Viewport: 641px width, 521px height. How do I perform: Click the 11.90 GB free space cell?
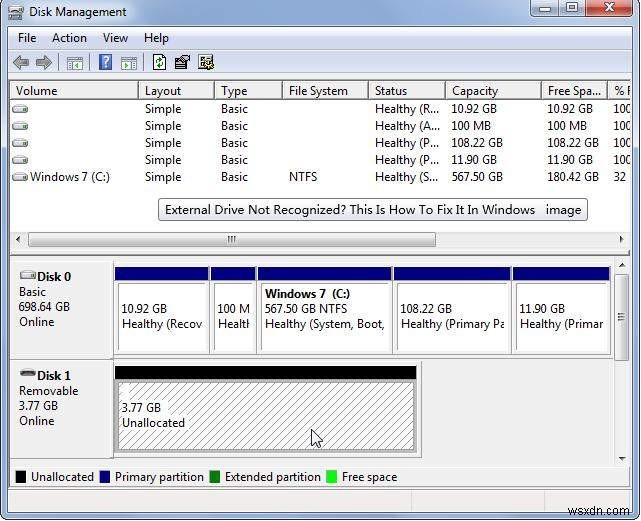tap(570, 160)
